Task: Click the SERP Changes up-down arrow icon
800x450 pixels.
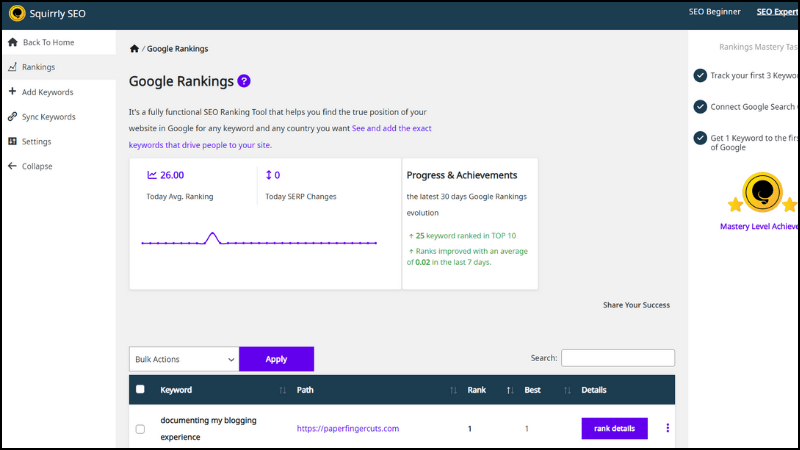Action: pyautogui.click(x=269, y=175)
